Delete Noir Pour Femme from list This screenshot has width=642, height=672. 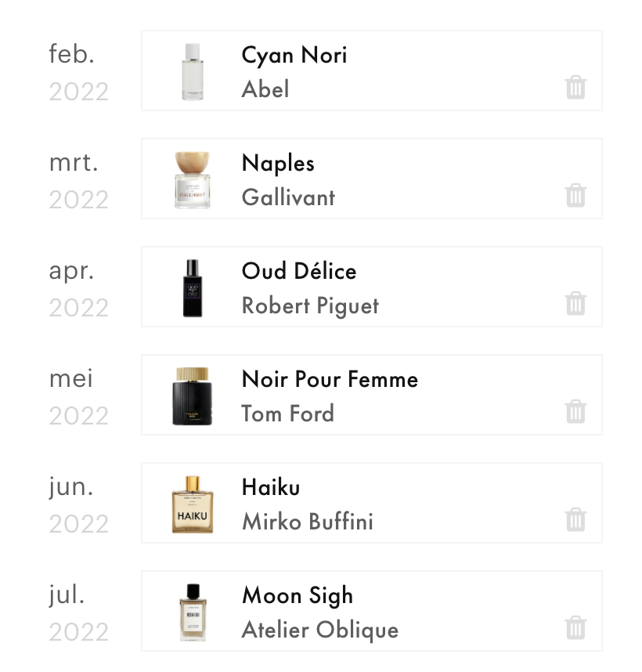tap(575, 411)
